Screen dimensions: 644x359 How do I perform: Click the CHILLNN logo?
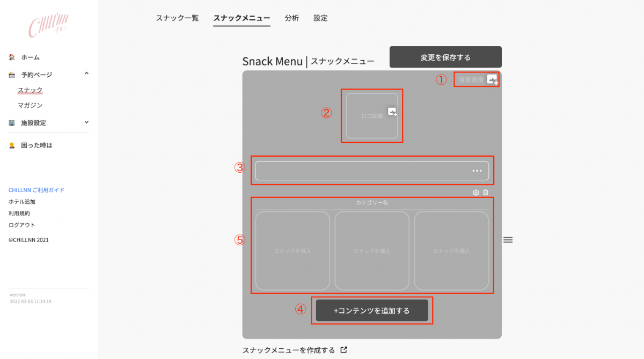pos(48,26)
